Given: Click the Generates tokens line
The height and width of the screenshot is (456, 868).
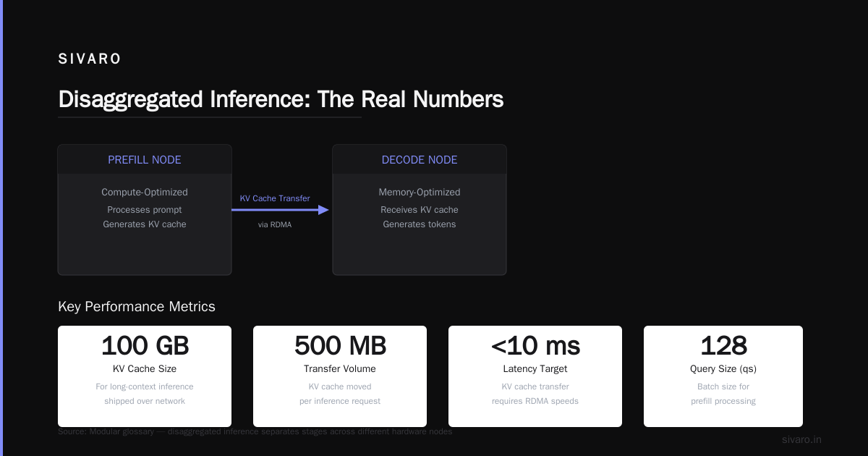Looking at the screenshot, I should click(x=420, y=224).
